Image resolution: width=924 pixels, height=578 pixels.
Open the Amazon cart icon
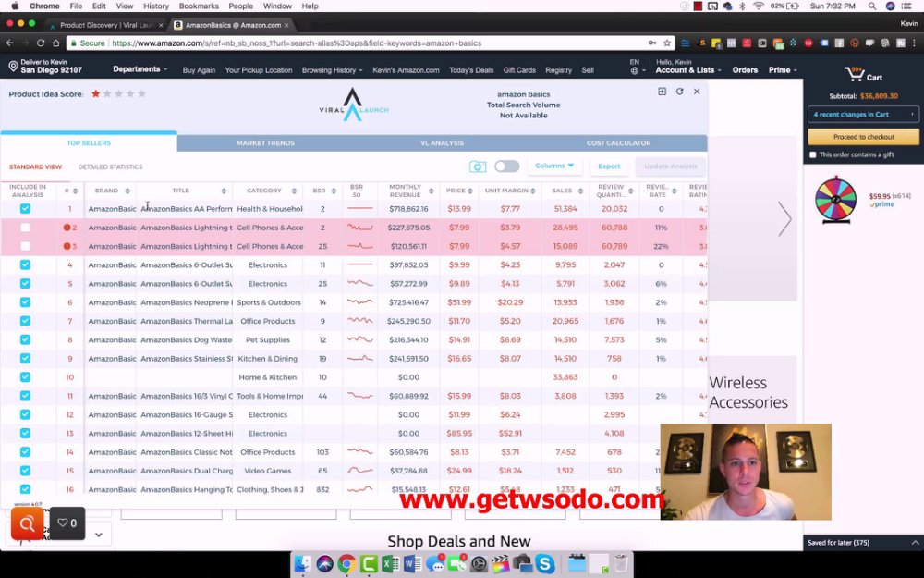click(854, 74)
